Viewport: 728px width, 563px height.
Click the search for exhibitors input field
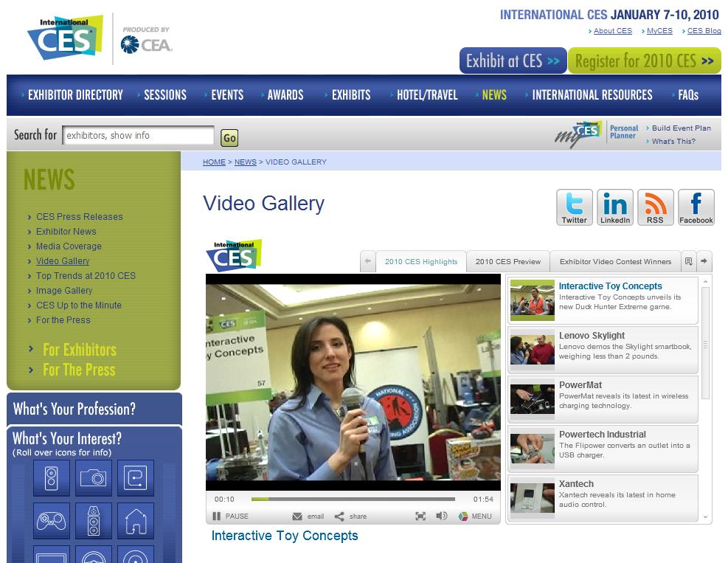[x=139, y=135]
